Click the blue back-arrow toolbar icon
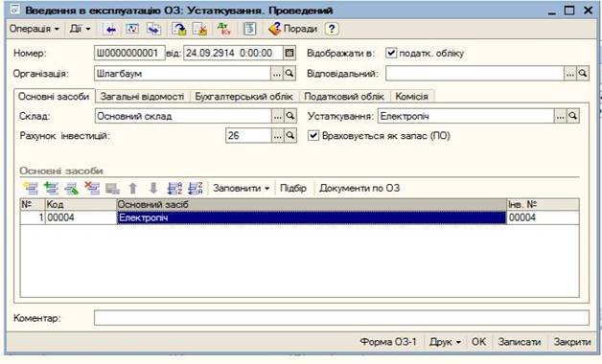The height and width of the screenshot is (364, 602). [110, 29]
